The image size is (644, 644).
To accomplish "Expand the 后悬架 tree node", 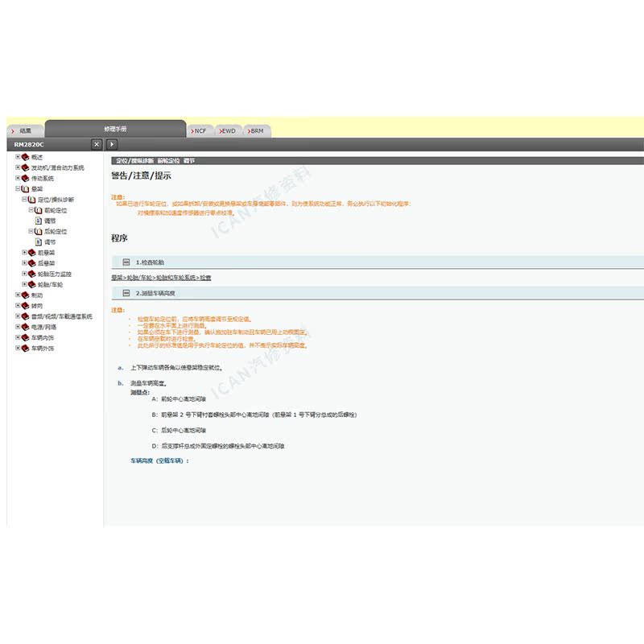I will click(24, 263).
